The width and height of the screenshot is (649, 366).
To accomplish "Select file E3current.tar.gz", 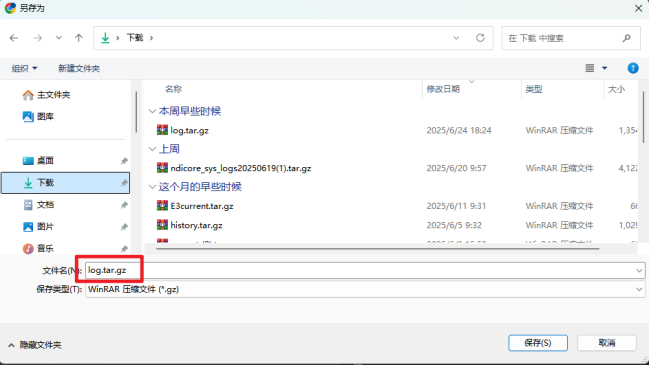I will pos(202,206).
